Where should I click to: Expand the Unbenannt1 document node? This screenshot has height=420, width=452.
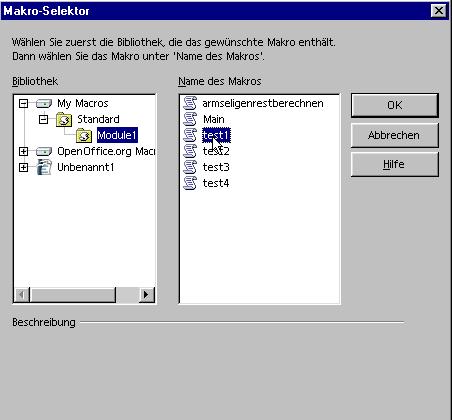[23, 167]
